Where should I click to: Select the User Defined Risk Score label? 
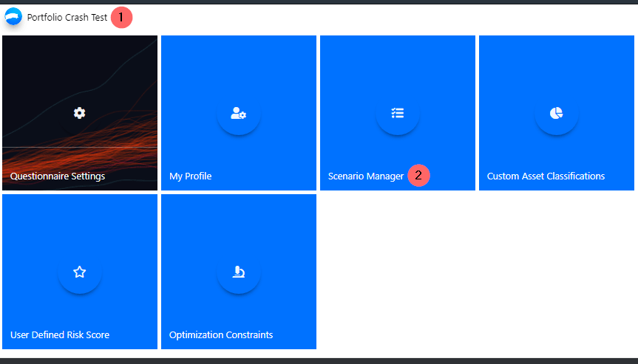point(60,335)
